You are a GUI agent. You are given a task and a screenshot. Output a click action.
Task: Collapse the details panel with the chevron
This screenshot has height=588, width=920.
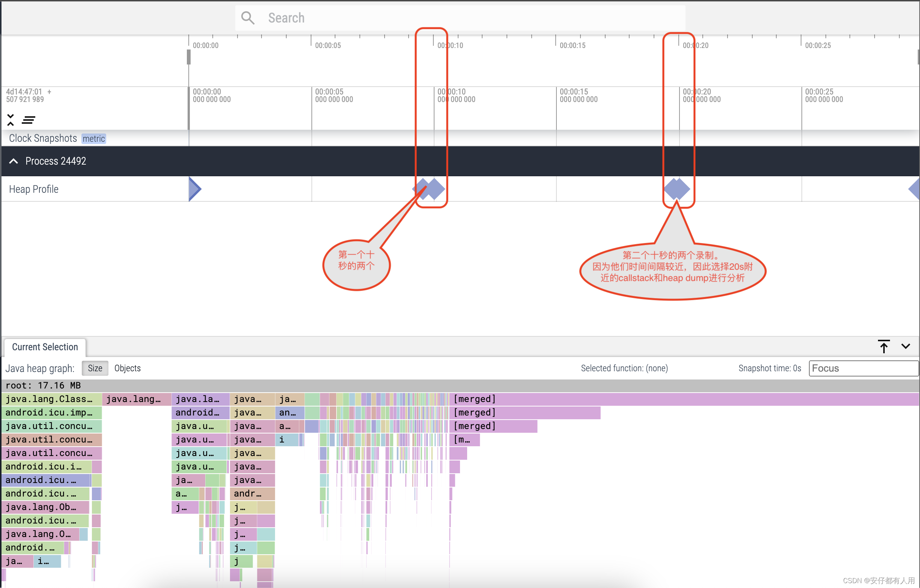coord(905,346)
